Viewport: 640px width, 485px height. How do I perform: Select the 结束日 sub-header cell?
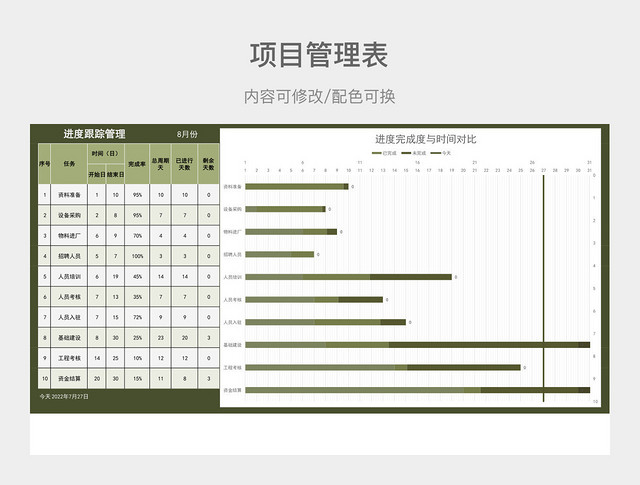pyautogui.click(x=116, y=174)
